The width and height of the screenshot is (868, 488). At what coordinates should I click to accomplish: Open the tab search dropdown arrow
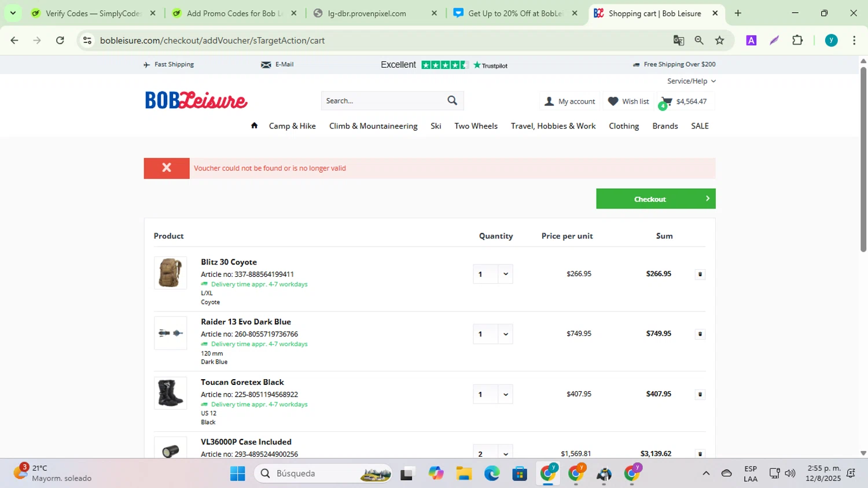(13, 13)
